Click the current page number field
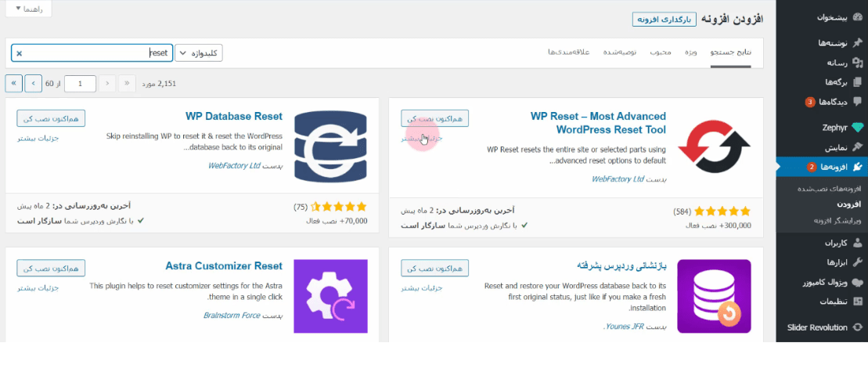This screenshot has height=379, width=868. click(x=80, y=83)
